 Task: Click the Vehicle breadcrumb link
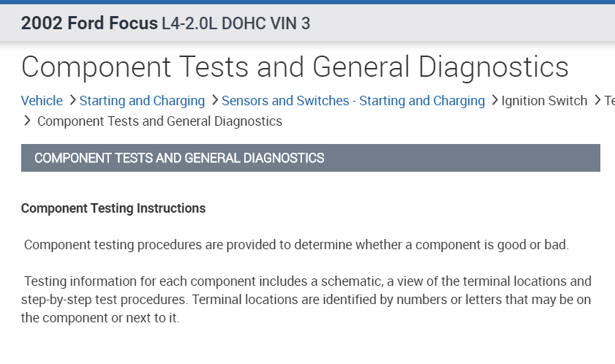pyautogui.click(x=42, y=101)
